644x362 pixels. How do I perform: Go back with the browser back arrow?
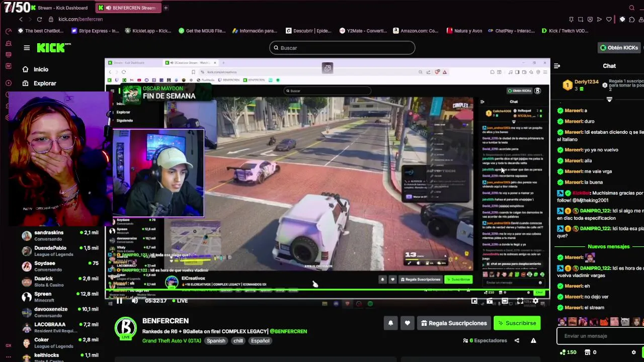tap(21, 19)
